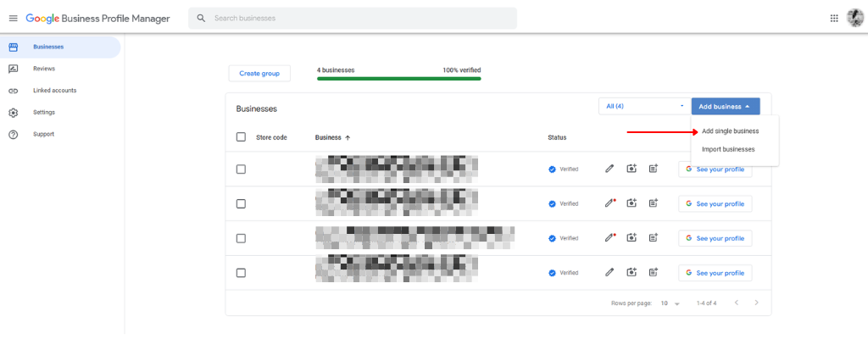
Task: Click pencil icon in second business row
Action: click(610, 203)
